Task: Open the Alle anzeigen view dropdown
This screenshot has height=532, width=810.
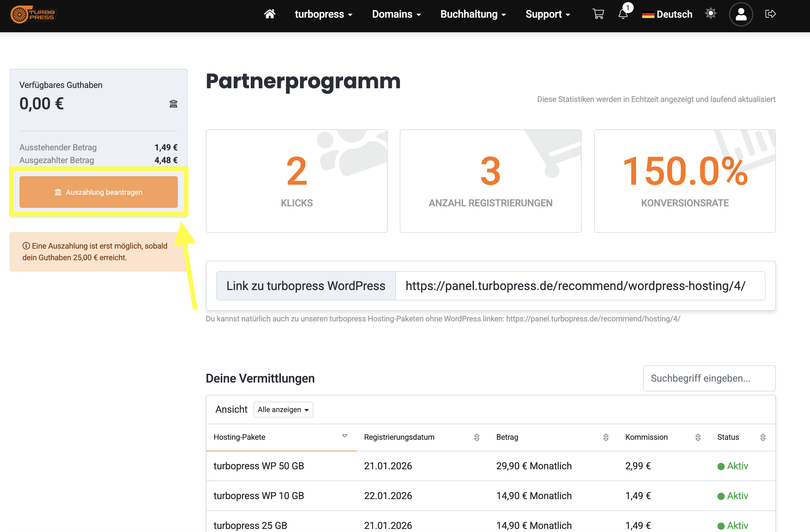Action: point(283,410)
